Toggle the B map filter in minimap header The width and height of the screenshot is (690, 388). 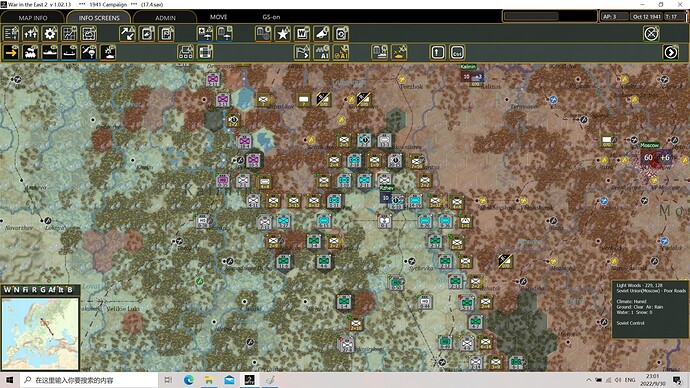pyautogui.click(x=70, y=289)
